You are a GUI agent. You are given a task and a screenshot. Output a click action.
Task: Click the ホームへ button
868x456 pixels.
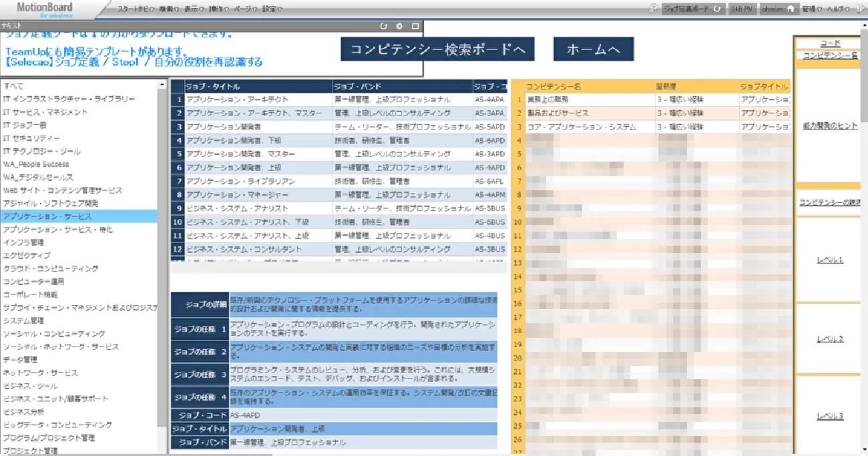593,49
